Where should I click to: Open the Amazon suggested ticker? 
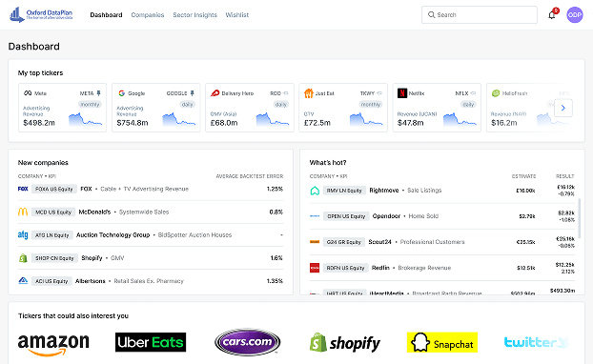(53, 345)
